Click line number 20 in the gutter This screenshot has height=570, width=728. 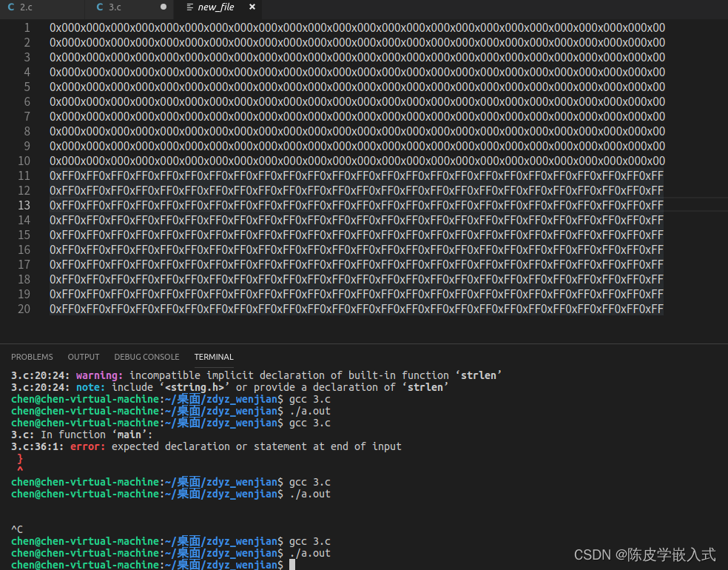pos(24,309)
